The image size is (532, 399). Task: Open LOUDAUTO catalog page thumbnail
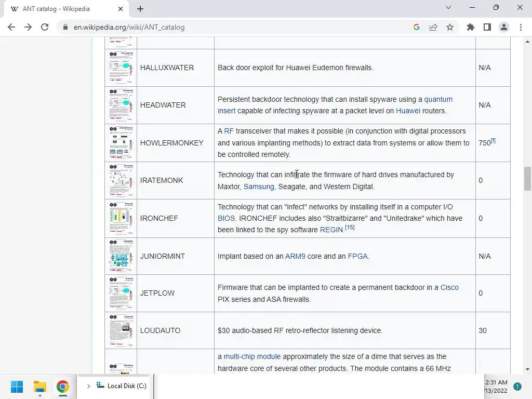(x=121, y=330)
